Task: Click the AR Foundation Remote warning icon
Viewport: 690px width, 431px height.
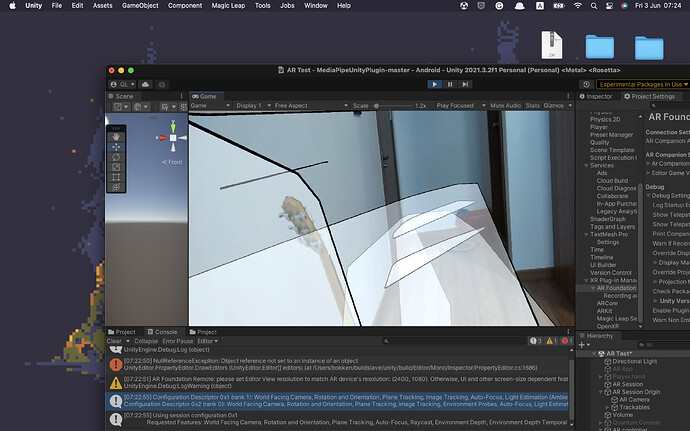Action: [x=116, y=383]
